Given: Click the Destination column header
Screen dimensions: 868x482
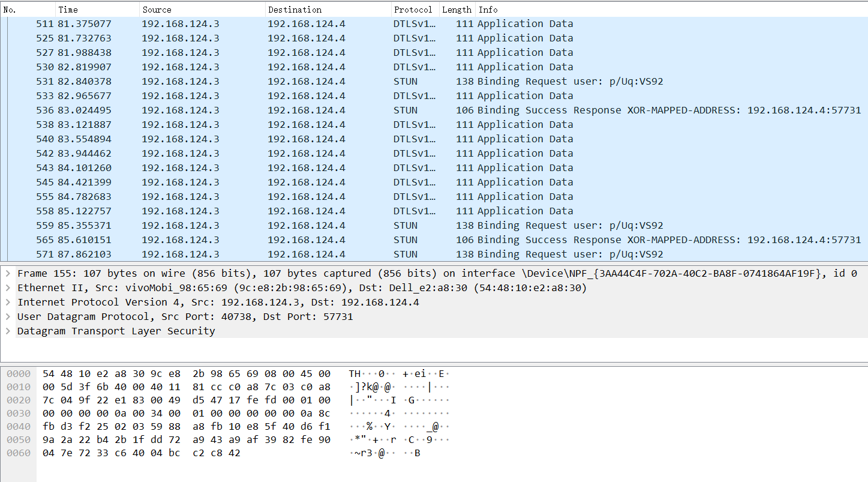Looking at the screenshot, I should (327, 10).
